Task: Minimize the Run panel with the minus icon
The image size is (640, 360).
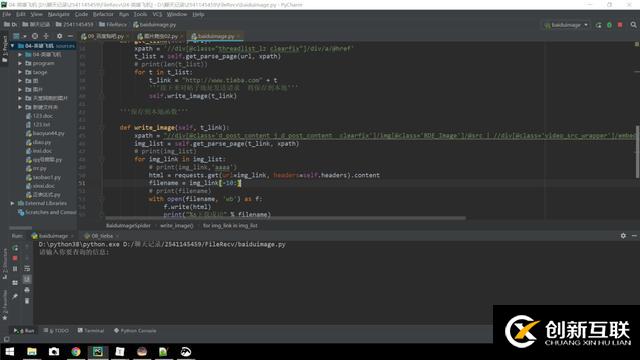Action: (634, 236)
